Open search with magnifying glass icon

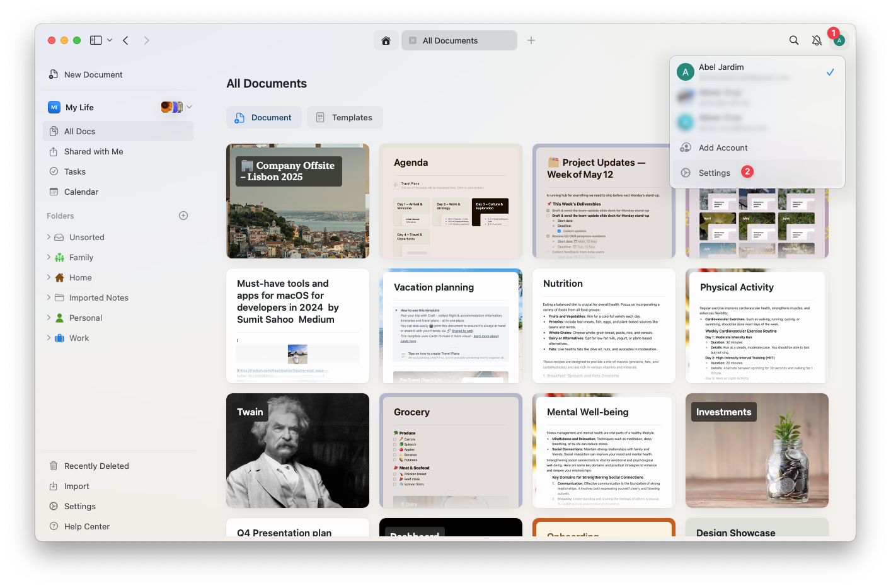coord(794,40)
